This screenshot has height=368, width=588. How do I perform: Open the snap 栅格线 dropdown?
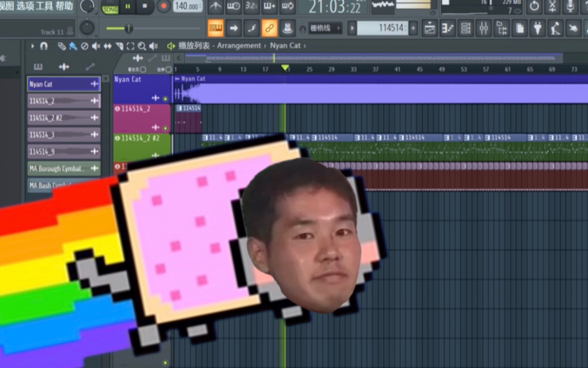click(325, 28)
